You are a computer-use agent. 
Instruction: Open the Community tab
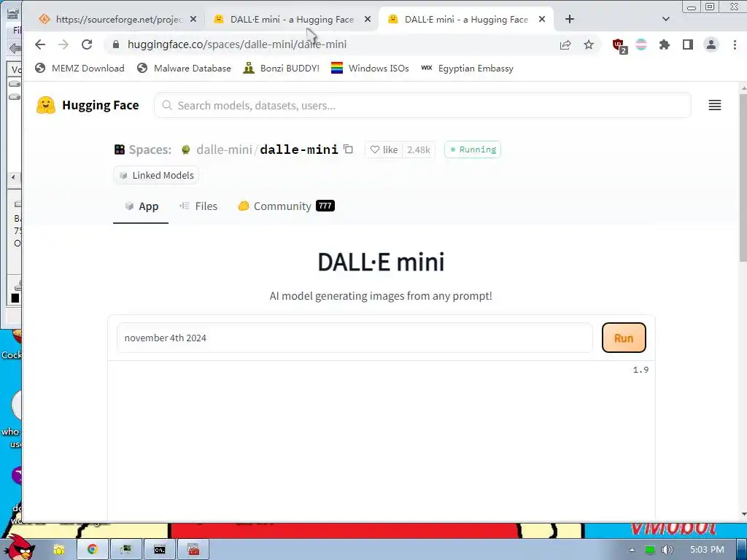click(x=286, y=206)
